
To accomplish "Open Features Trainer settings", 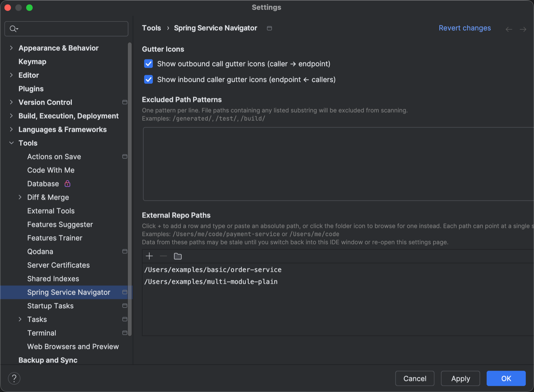I will pyautogui.click(x=55, y=238).
